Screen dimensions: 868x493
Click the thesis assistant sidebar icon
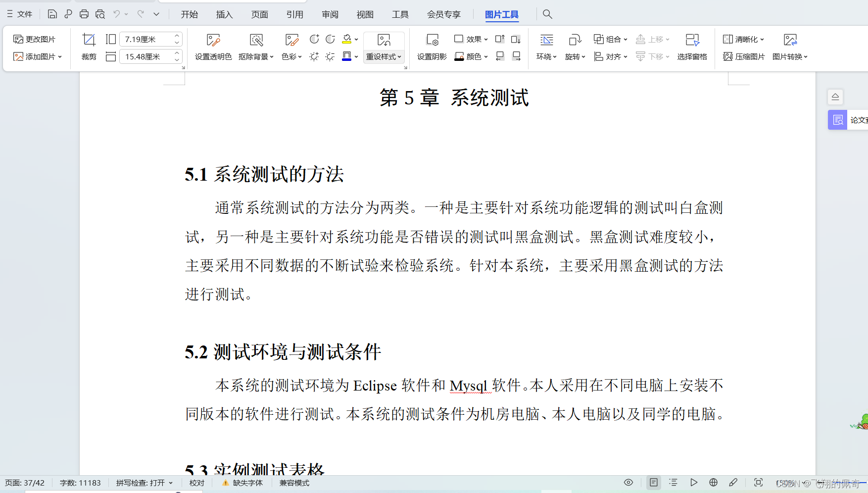pyautogui.click(x=838, y=120)
